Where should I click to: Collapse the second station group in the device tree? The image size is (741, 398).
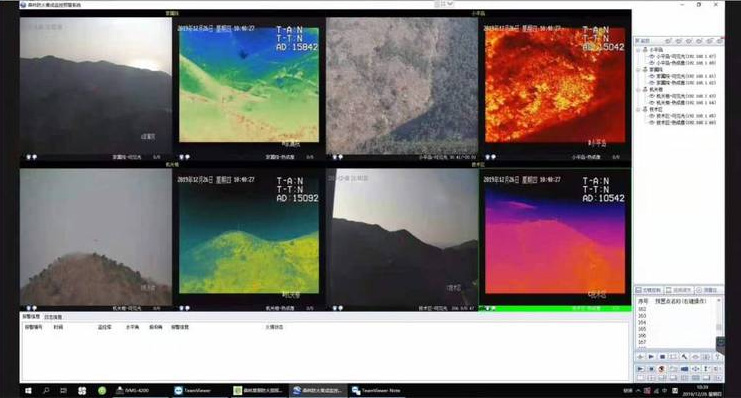(638, 70)
